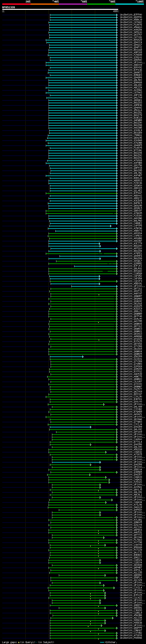
Task: Select the UniRef100_P85837 label
Action: tap(131, 620)
